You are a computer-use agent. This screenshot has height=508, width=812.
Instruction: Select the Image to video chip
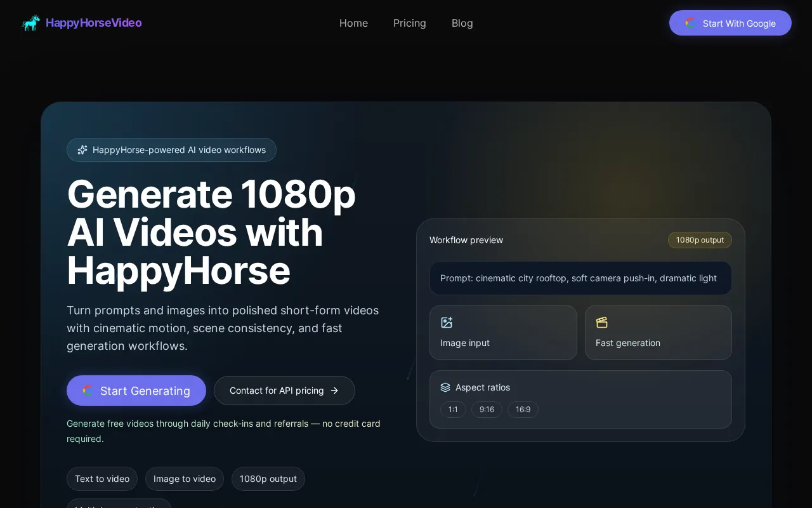click(x=185, y=479)
